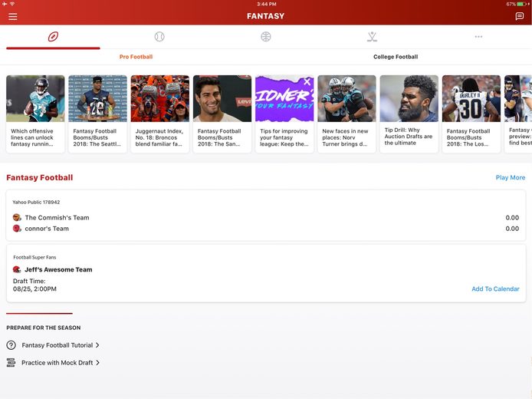This screenshot has height=399, width=532.
Task: Open the hamburger menu
Action: tap(13, 16)
